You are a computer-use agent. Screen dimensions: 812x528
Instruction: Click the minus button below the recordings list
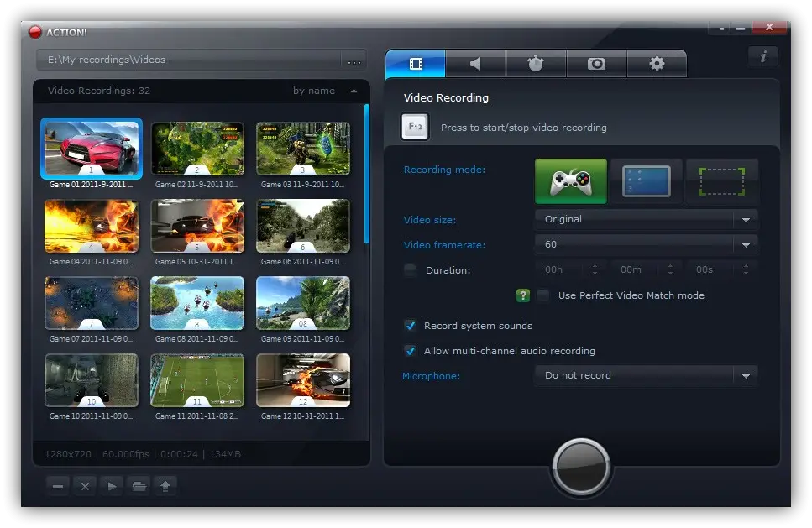(x=58, y=486)
